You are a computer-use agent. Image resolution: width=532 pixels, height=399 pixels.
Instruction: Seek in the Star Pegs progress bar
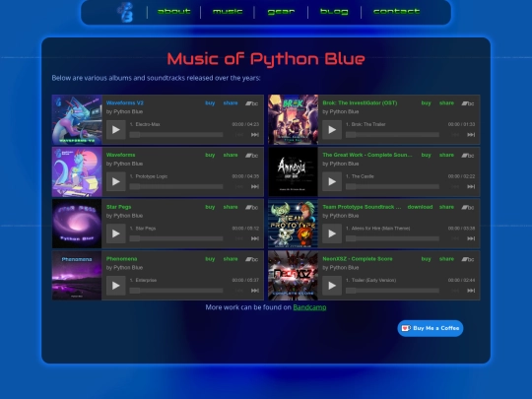coord(176,238)
